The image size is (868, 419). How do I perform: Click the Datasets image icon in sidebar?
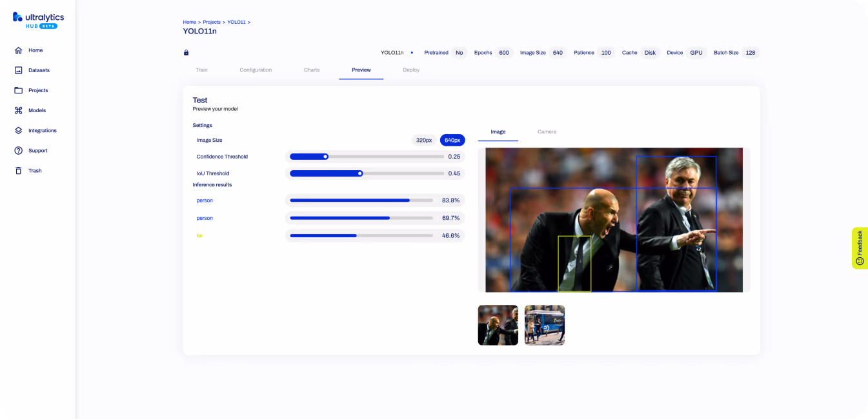point(18,70)
